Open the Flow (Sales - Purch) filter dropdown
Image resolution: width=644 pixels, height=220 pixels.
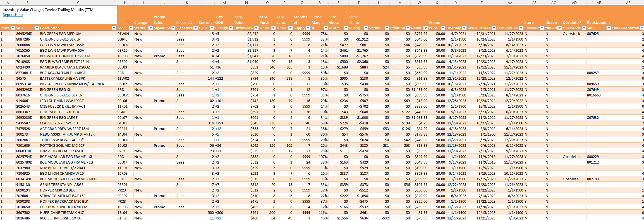click(x=366, y=28)
